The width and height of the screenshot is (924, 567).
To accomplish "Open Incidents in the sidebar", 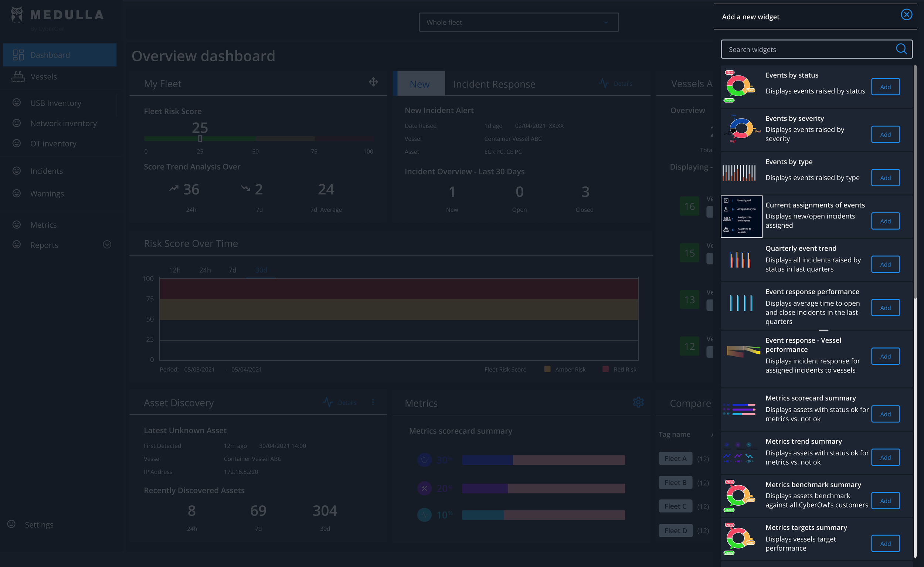I will tap(47, 171).
